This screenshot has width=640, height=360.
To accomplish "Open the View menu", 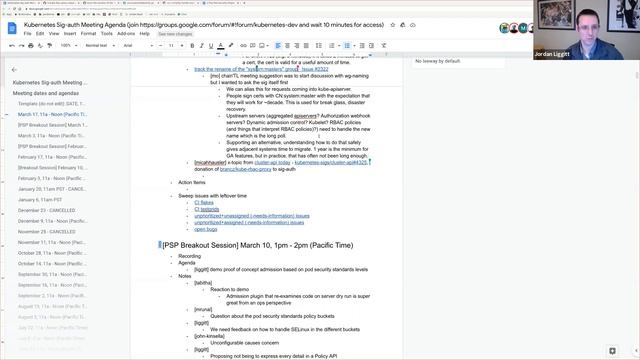I will click(54, 34).
